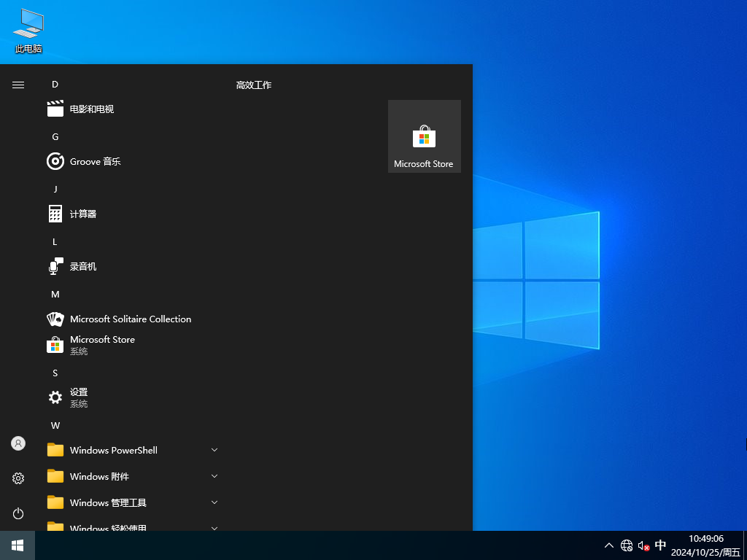747x560 pixels.
Task: Open the power options icon in Start sidebar
Action: point(18,513)
